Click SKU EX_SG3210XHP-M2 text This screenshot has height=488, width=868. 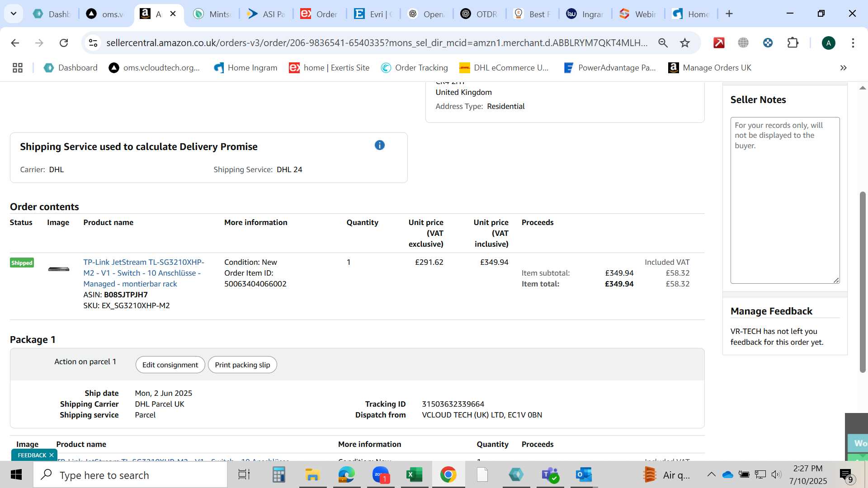tap(127, 305)
